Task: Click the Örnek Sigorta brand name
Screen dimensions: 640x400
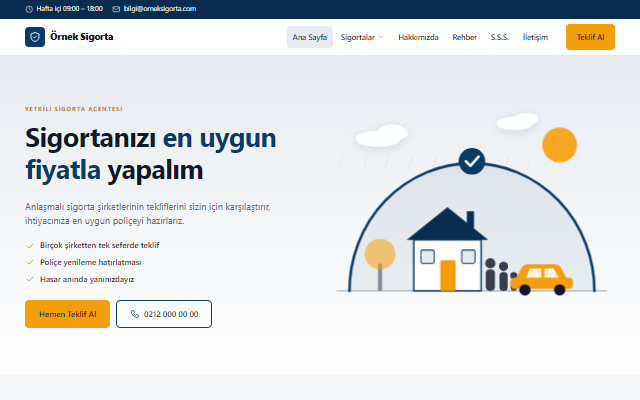Action: [82, 37]
